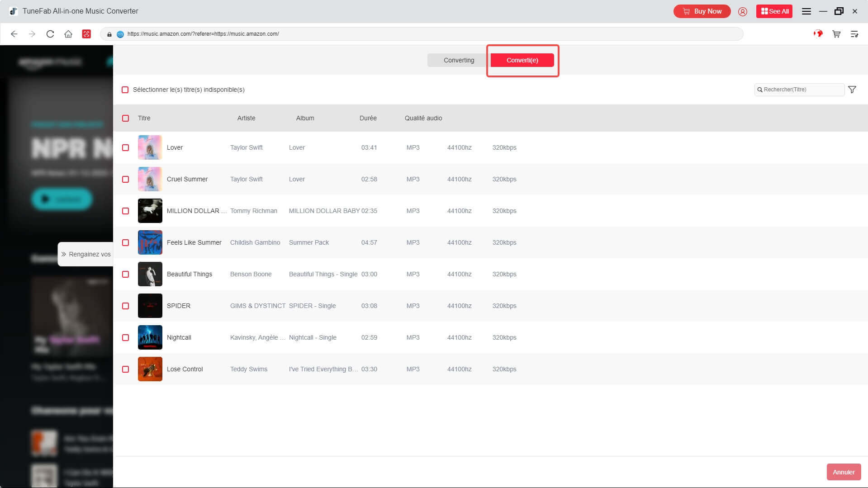This screenshot has height=488, width=868.
Task: Click the album 'Nightcall - Single'
Action: point(313,337)
